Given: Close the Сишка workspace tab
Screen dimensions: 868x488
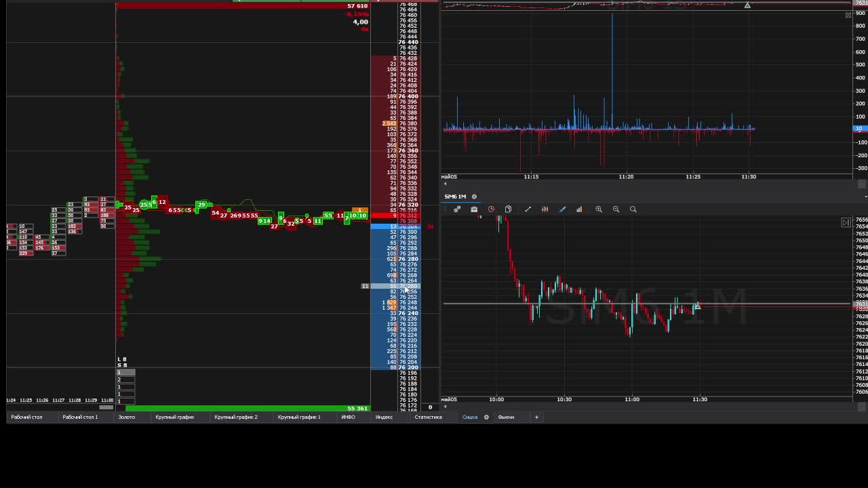Looking at the screenshot, I should click(x=486, y=417).
